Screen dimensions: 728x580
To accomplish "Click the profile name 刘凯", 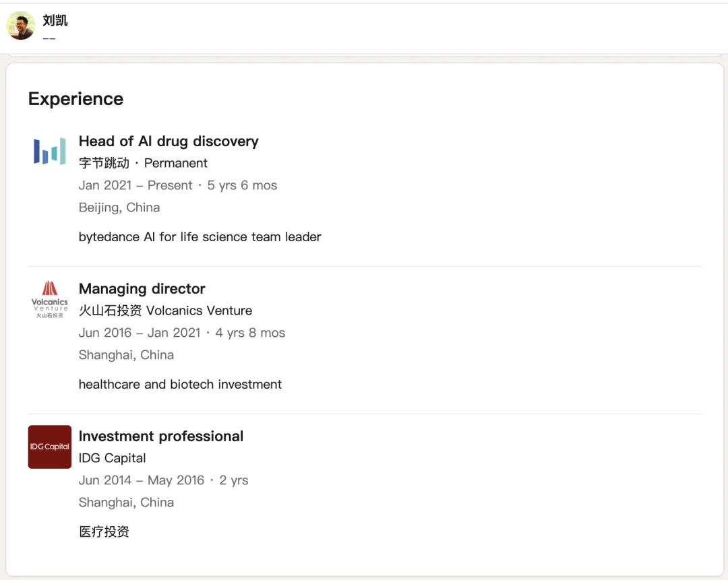I will 55,20.
